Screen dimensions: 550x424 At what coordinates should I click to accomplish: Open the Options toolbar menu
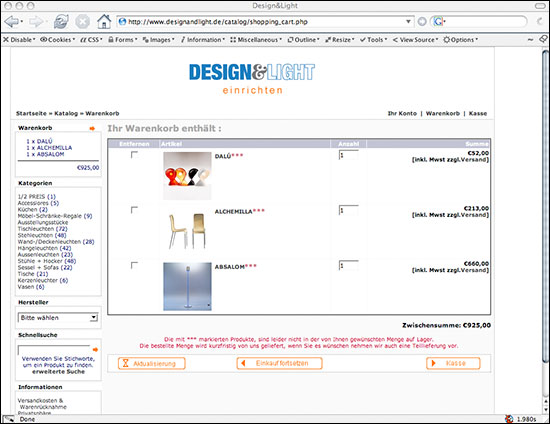461,40
